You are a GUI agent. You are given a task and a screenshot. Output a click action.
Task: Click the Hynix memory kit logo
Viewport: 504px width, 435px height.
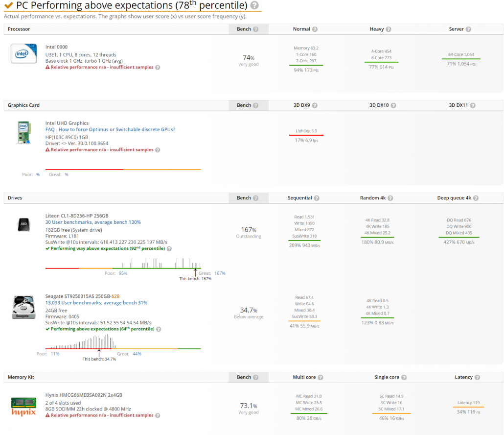[x=23, y=406]
